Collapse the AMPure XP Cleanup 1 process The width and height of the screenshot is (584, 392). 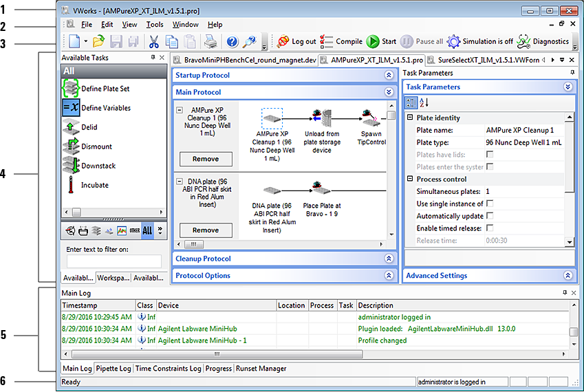[180, 110]
